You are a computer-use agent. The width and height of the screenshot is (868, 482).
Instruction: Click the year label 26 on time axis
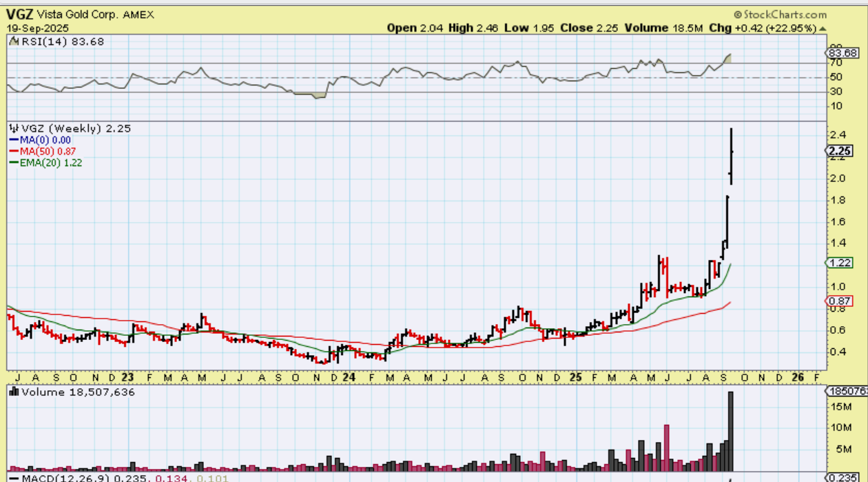point(798,378)
